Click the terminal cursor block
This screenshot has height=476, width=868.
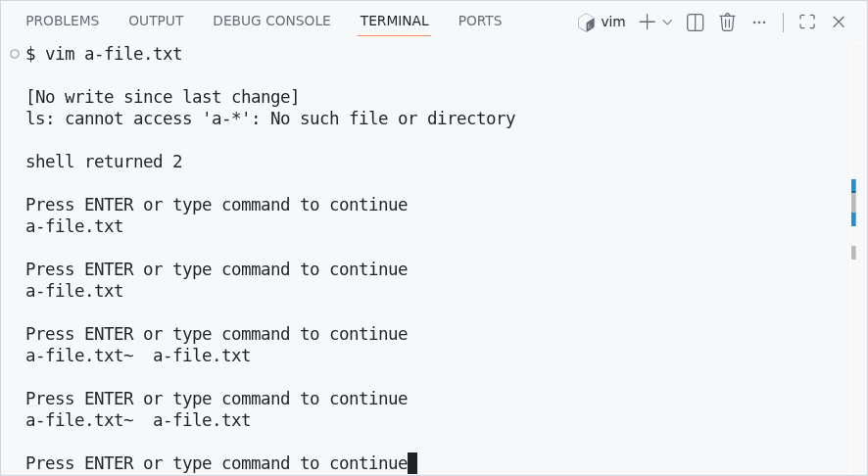tap(412, 463)
